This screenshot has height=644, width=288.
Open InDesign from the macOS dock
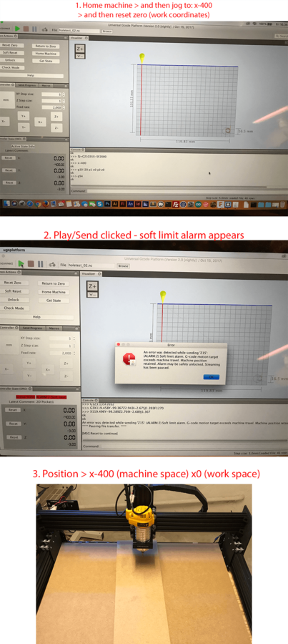138,204
